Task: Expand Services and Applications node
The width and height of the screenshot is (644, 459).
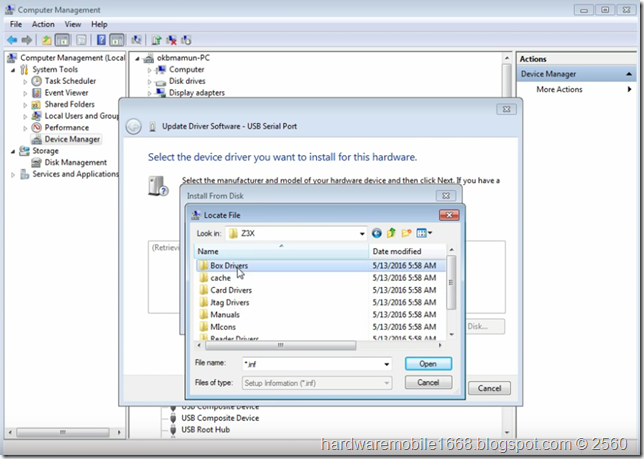Action: point(13,174)
